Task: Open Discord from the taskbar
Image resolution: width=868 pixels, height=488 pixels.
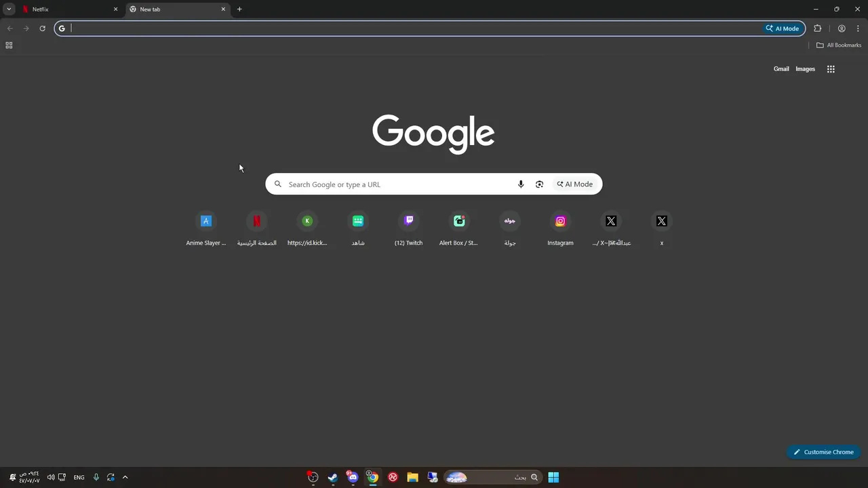Action: point(353,477)
